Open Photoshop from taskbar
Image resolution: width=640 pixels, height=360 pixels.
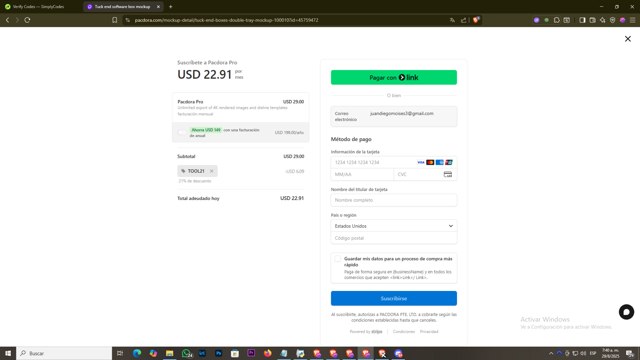[218, 353]
